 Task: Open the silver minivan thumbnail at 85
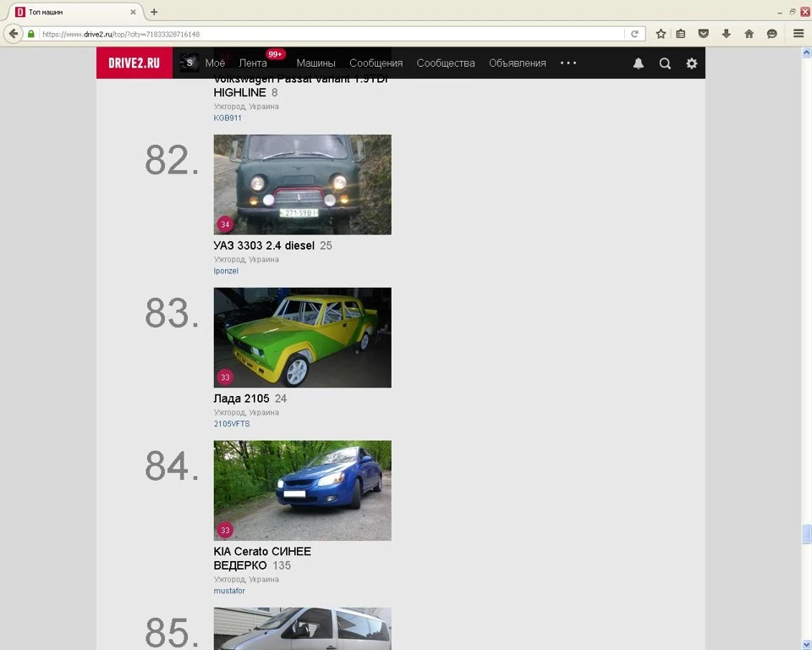coord(303,629)
